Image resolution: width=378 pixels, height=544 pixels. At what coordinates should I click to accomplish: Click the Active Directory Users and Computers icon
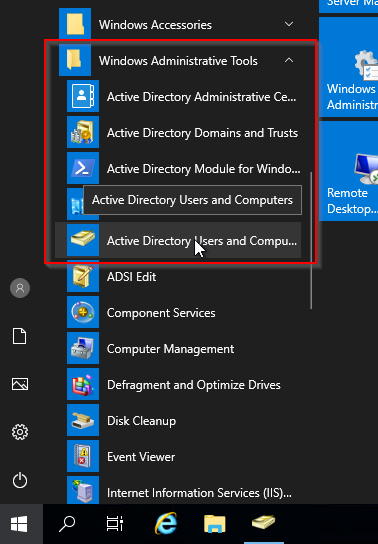(83, 240)
